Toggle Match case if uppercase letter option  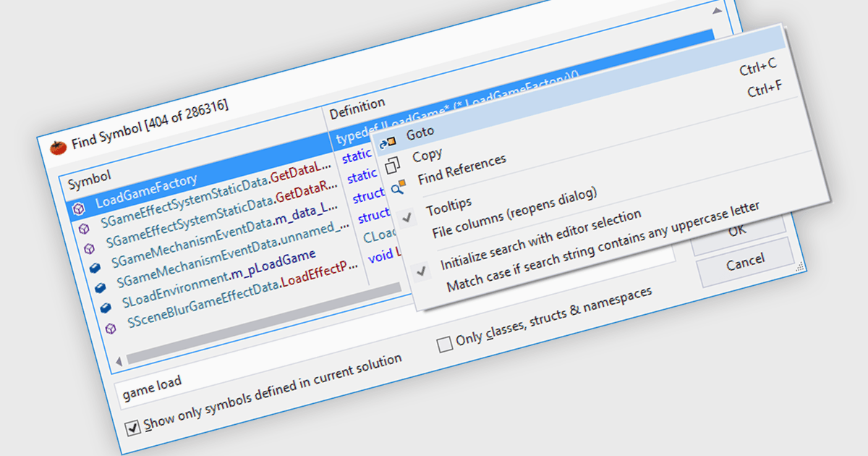tap(603, 247)
